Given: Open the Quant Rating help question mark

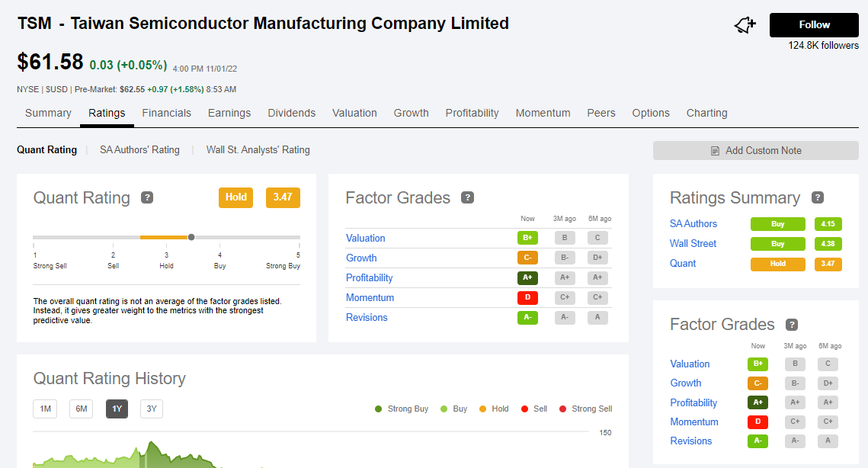Looking at the screenshot, I should click(146, 197).
